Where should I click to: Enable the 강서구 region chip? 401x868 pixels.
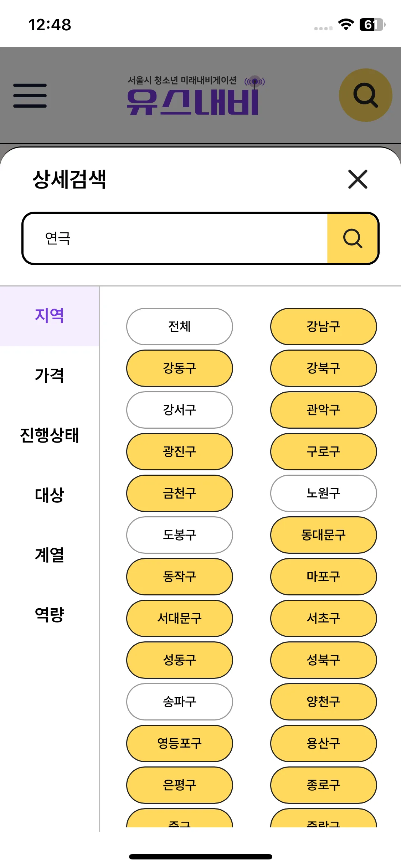180,410
